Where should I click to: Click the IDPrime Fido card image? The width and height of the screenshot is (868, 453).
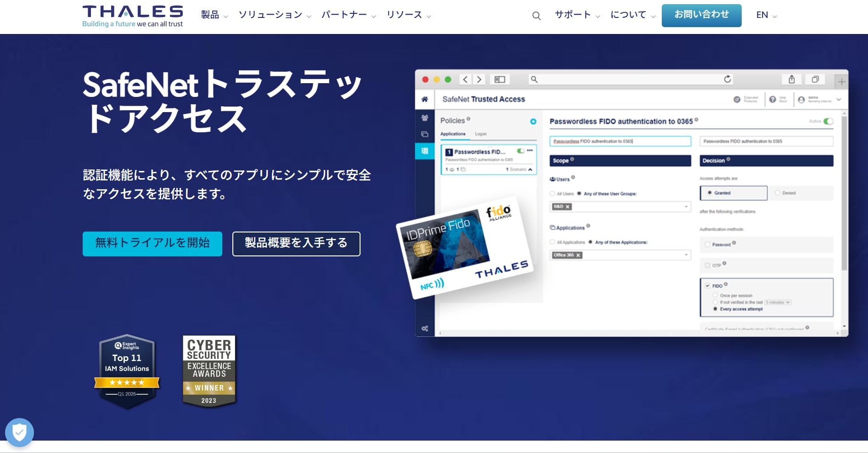click(x=464, y=248)
